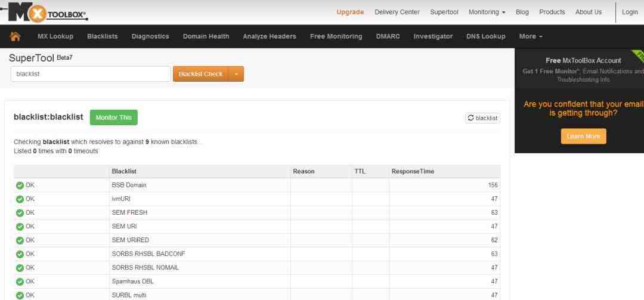644x300 pixels.
Task: Click SEM URIRED blacklist name
Action: pyautogui.click(x=130, y=240)
